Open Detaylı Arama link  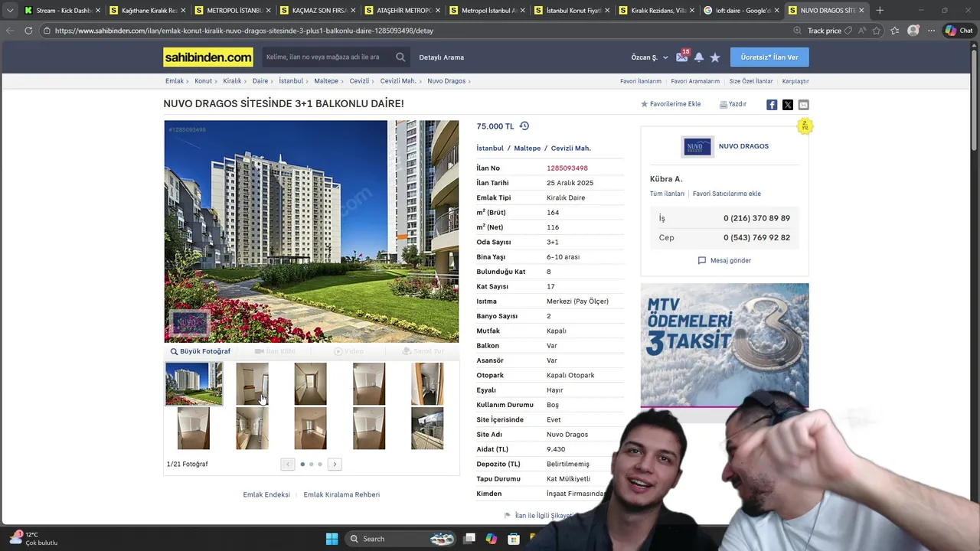(441, 57)
